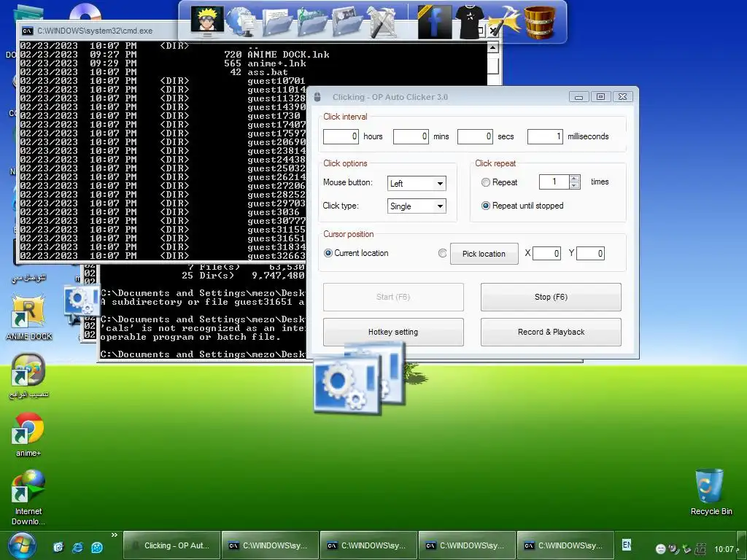Click anime+.lnk in the cmd listing
Screen dimensions: 747x560
[276, 63]
